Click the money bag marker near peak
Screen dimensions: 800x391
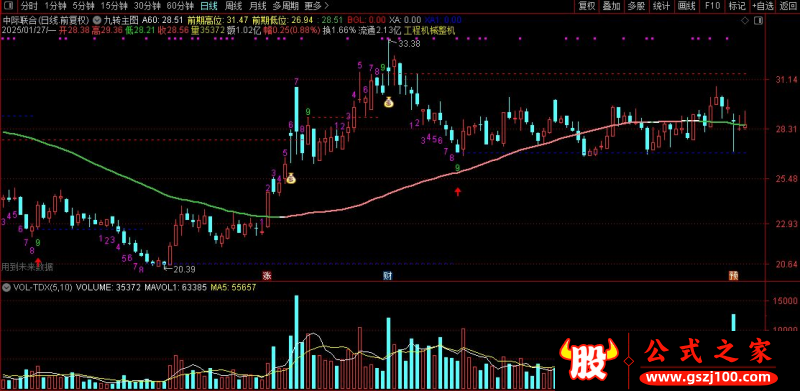389,102
